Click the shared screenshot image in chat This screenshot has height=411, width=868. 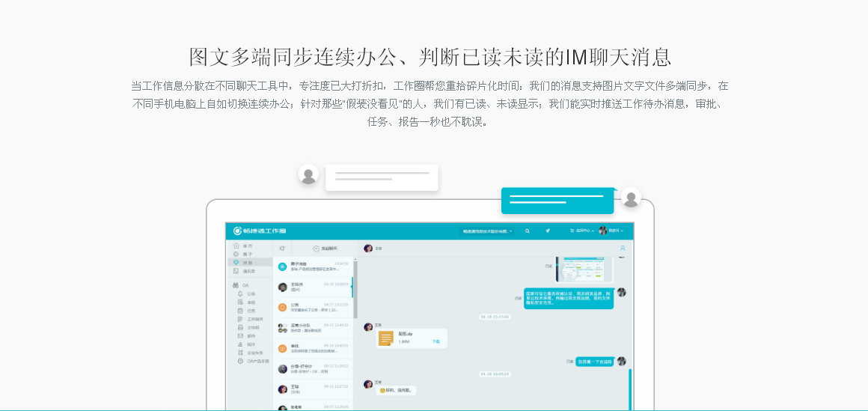(x=584, y=268)
